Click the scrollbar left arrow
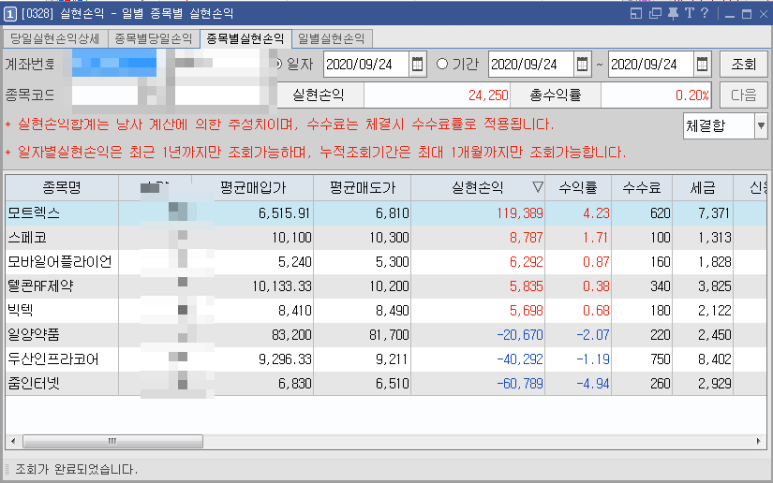The width and height of the screenshot is (773, 483). click(13, 441)
